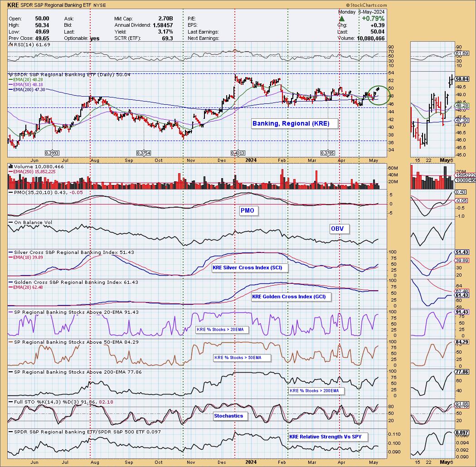Click the 91.43 tag in zoom panel
The height and width of the screenshot is (467, 476).
pos(462,312)
